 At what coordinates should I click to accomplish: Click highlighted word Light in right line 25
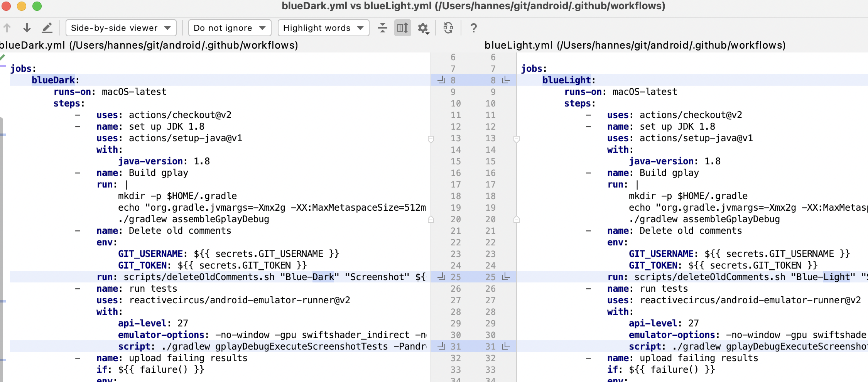[836, 277]
